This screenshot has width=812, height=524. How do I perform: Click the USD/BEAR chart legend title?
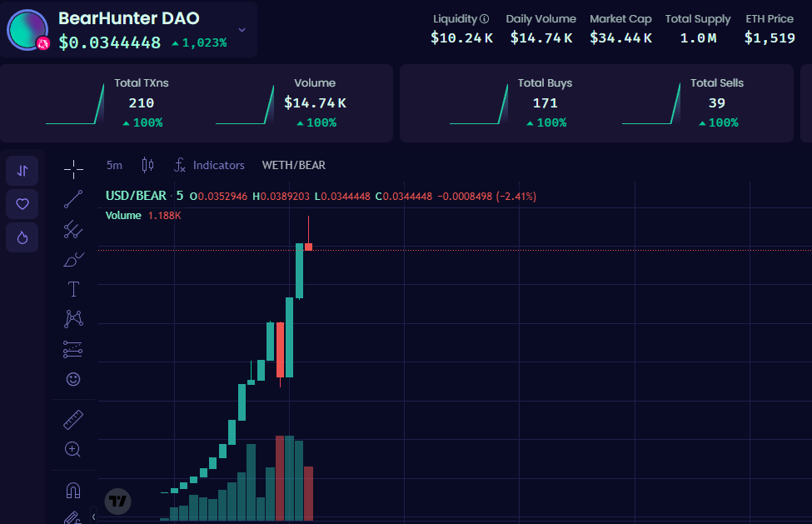click(x=136, y=196)
